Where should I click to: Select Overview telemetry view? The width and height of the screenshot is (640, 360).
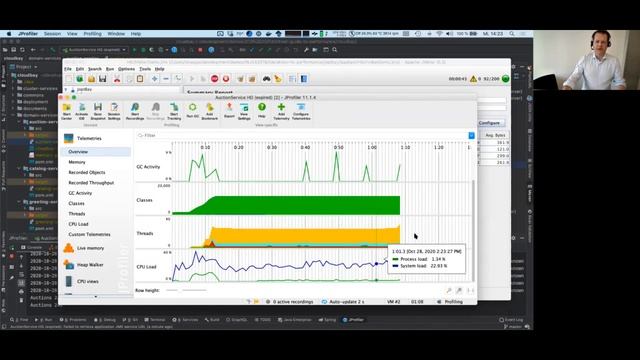point(96,151)
